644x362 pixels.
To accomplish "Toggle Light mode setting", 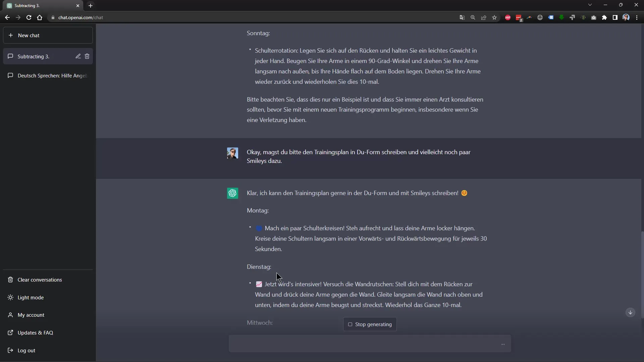I will click(x=30, y=297).
